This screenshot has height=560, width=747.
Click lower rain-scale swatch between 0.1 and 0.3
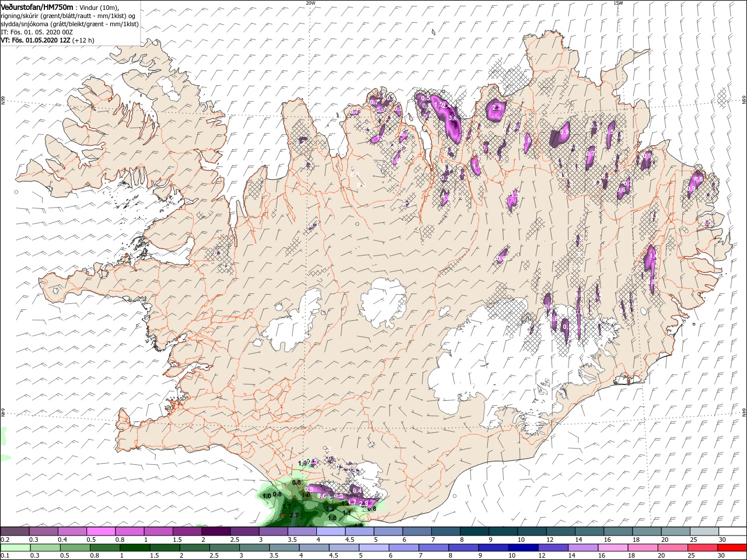[15, 548]
